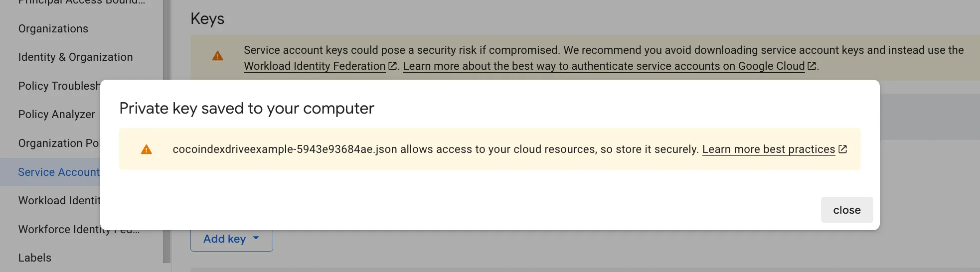Open Learn more best practices link
Viewport: 980px width, 272px height.
(768, 149)
